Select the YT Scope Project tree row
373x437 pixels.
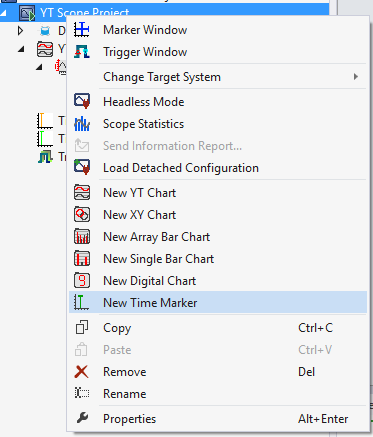[165, 13]
